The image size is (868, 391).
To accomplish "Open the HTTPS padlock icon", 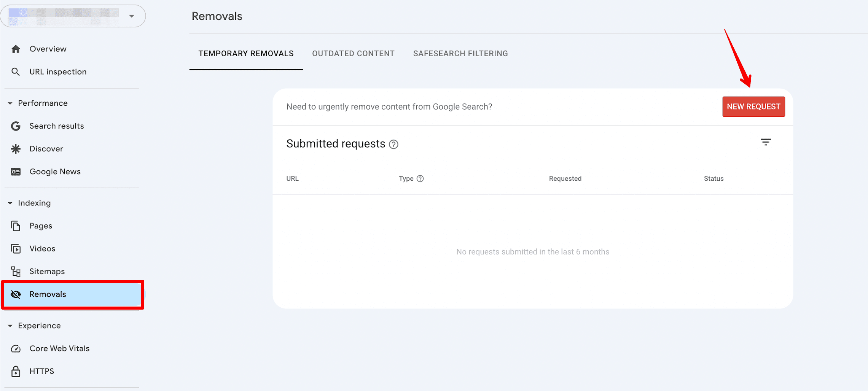I will click(x=16, y=371).
